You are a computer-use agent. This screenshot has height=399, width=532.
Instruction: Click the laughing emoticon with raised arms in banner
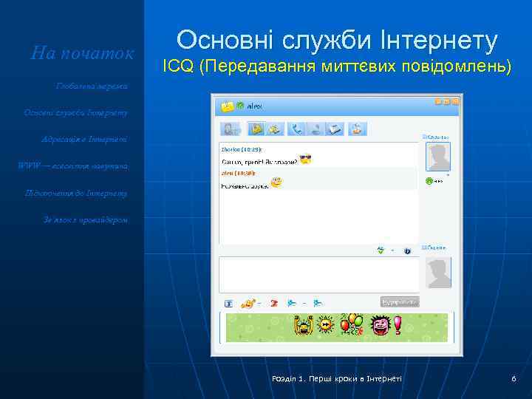coord(303,325)
